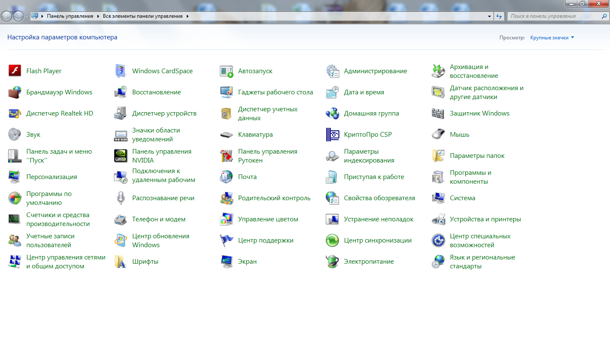Open the Диспетчер учетных данных link
The height and width of the screenshot is (364, 610).
(268, 113)
